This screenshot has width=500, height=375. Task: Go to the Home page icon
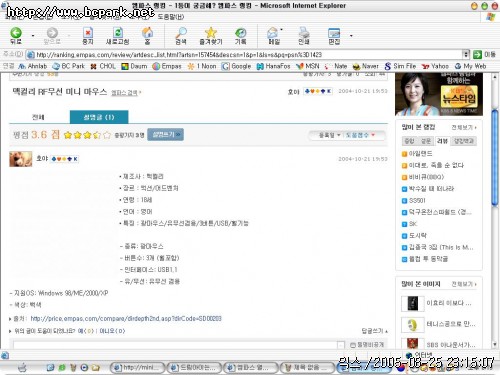[147, 35]
